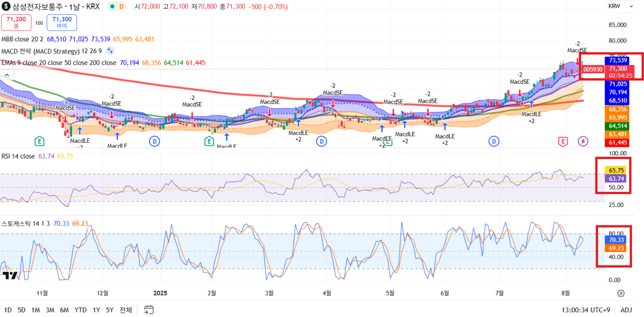Screen dimensions: 644x317
Task: Click the 100.00 RSI scale label
Action: 616,153
